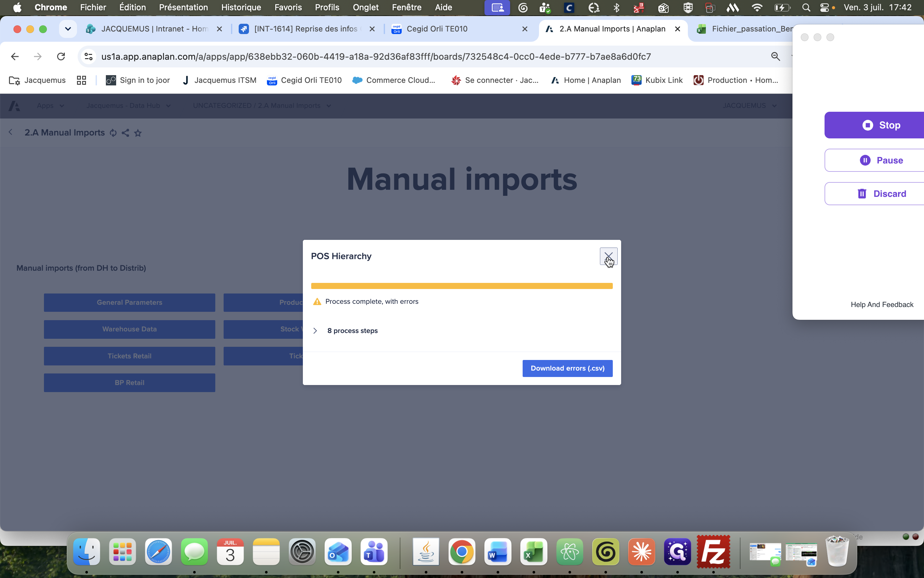Click zoom magnifier icon in address bar
Image resolution: width=924 pixels, height=578 pixels.
(x=775, y=57)
